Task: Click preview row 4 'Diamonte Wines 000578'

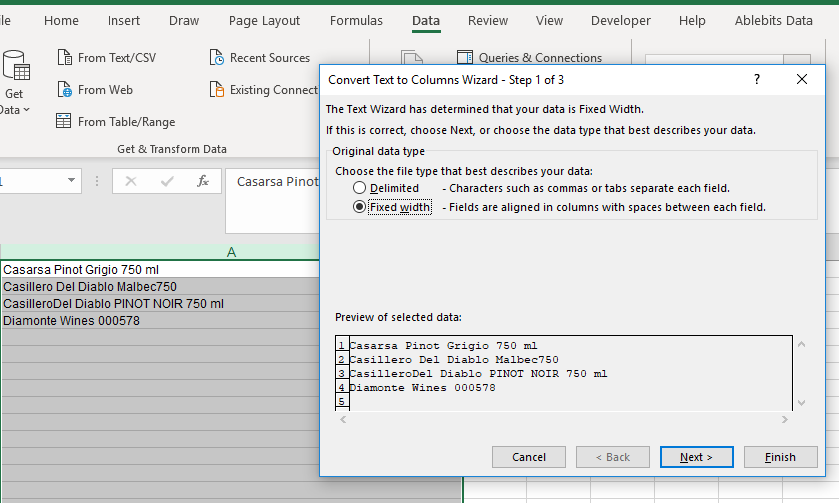Action: 423,387
